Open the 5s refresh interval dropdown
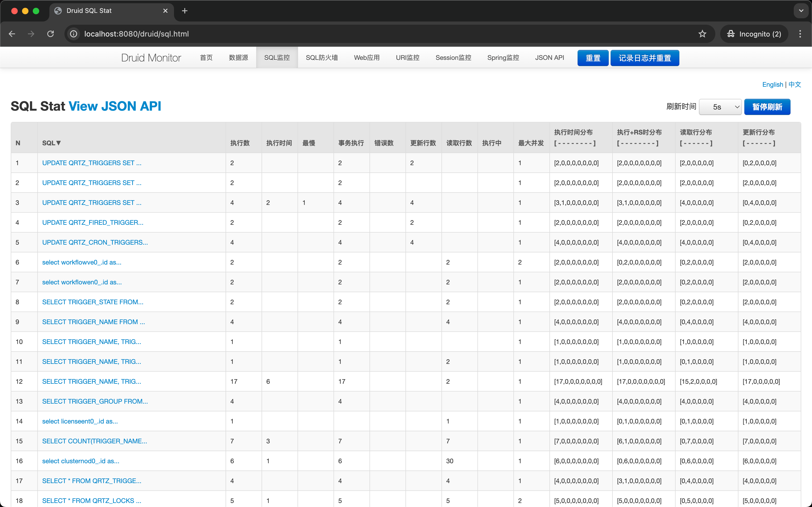 (720, 107)
